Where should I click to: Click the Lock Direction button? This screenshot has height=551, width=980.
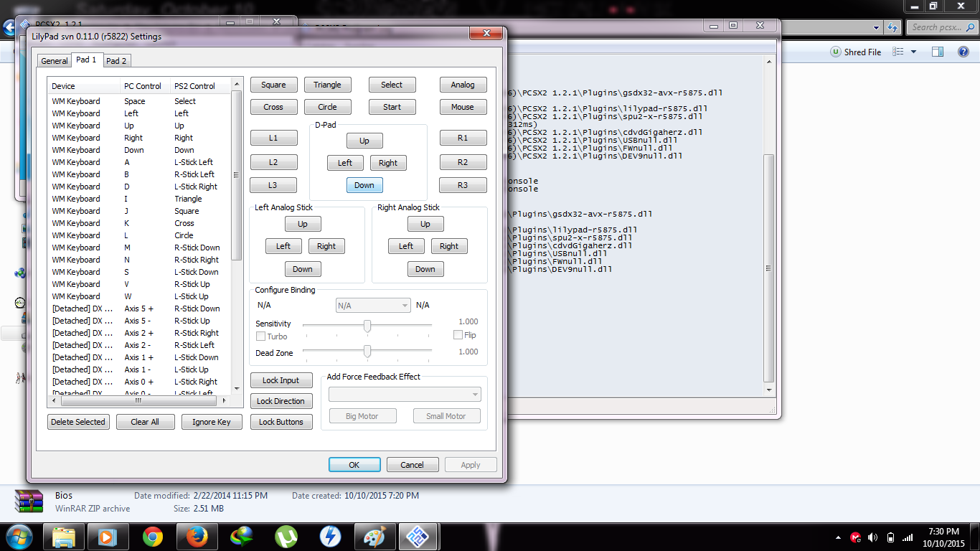click(x=281, y=401)
